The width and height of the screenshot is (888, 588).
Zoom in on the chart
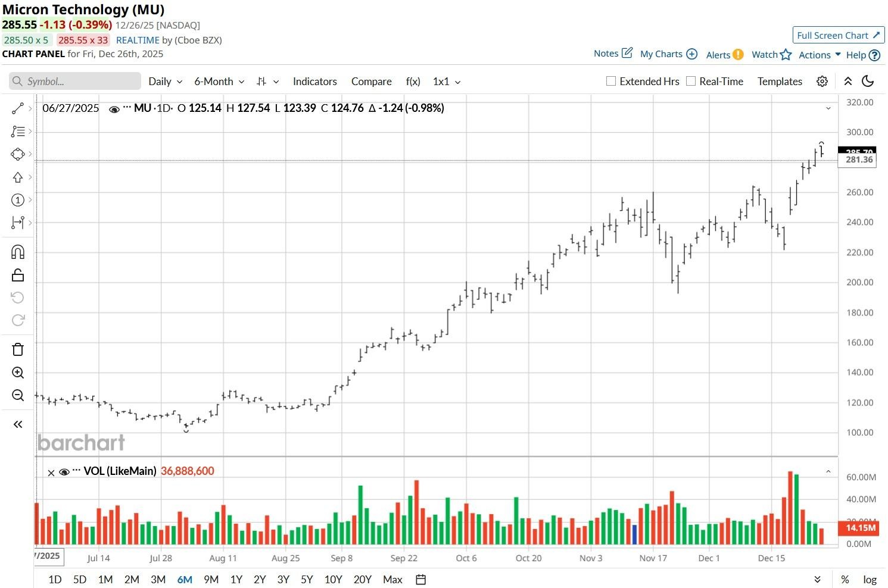(18, 373)
